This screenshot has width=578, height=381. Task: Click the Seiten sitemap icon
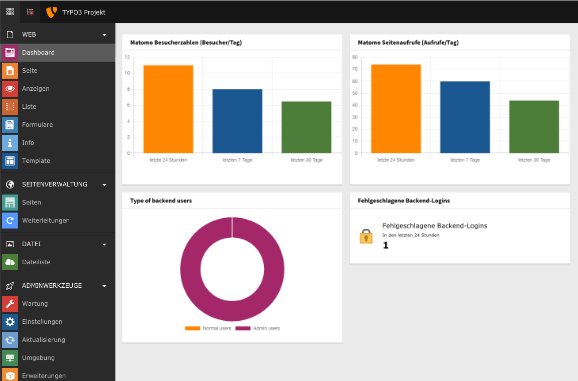(10, 203)
